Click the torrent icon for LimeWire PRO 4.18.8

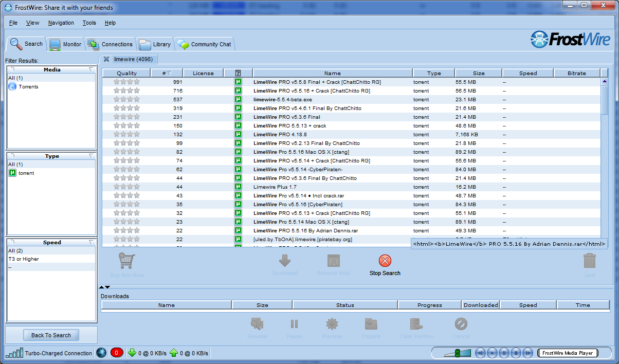(x=238, y=134)
